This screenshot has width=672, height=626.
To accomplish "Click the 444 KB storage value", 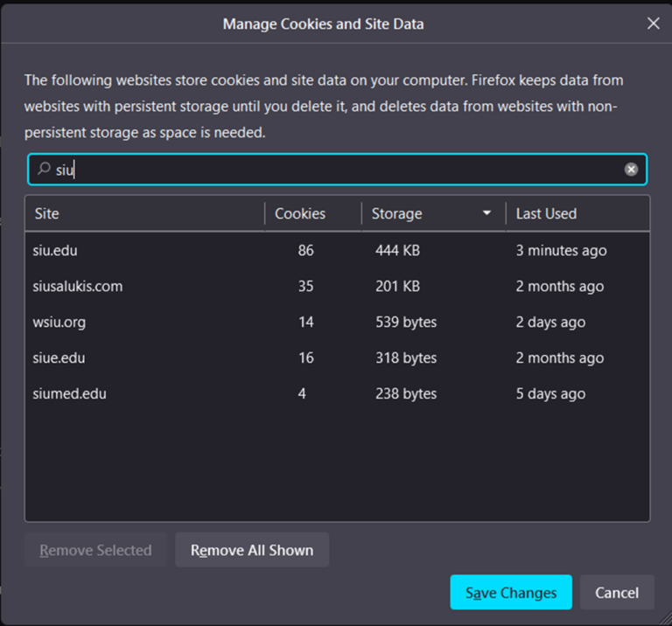I will (x=397, y=250).
